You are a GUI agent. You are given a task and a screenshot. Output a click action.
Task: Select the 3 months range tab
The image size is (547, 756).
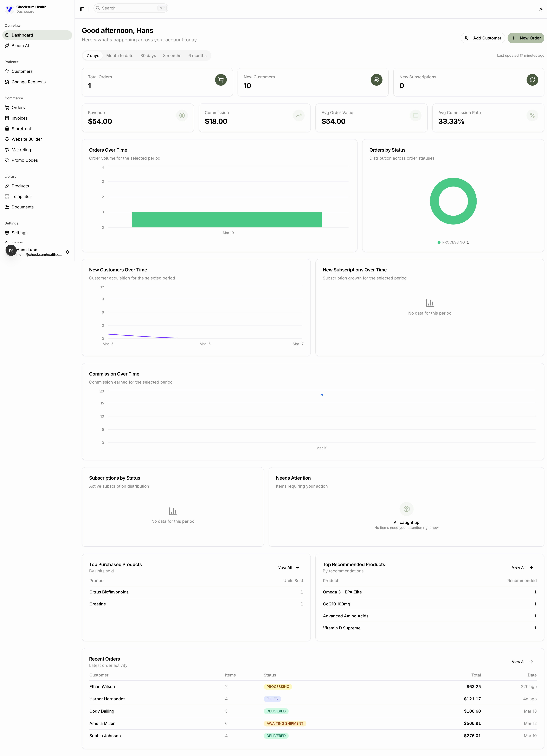click(172, 56)
